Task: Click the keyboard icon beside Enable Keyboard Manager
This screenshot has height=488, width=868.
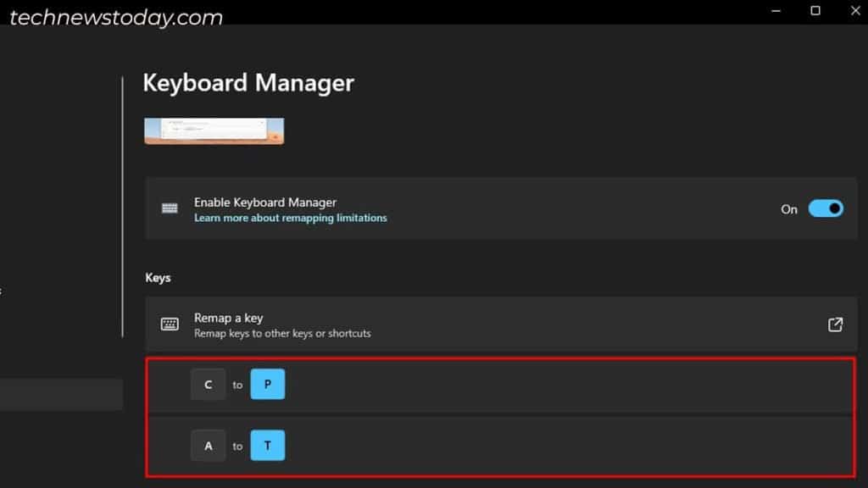Action: tap(170, 208)
